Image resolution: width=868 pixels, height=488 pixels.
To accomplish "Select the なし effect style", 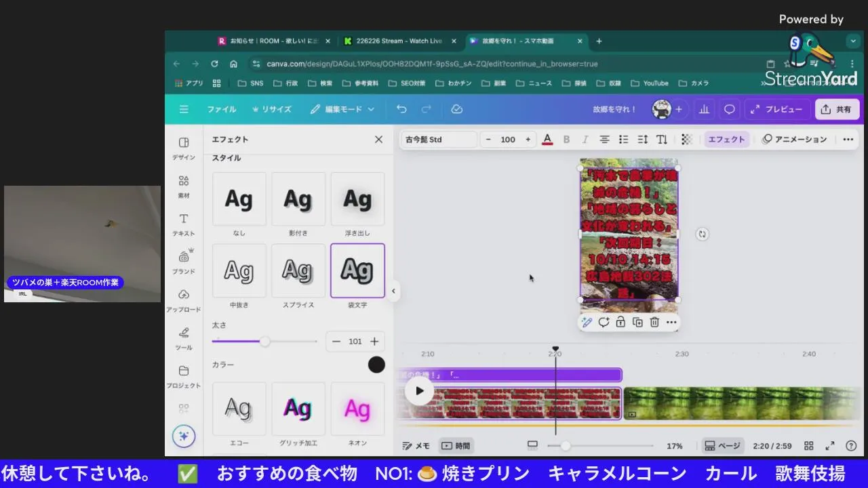I will (239, 199).
